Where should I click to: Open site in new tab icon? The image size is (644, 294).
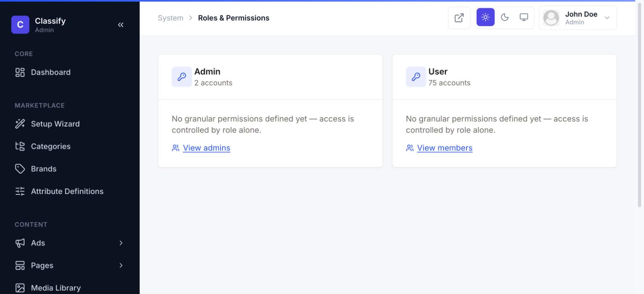[459, 18]
